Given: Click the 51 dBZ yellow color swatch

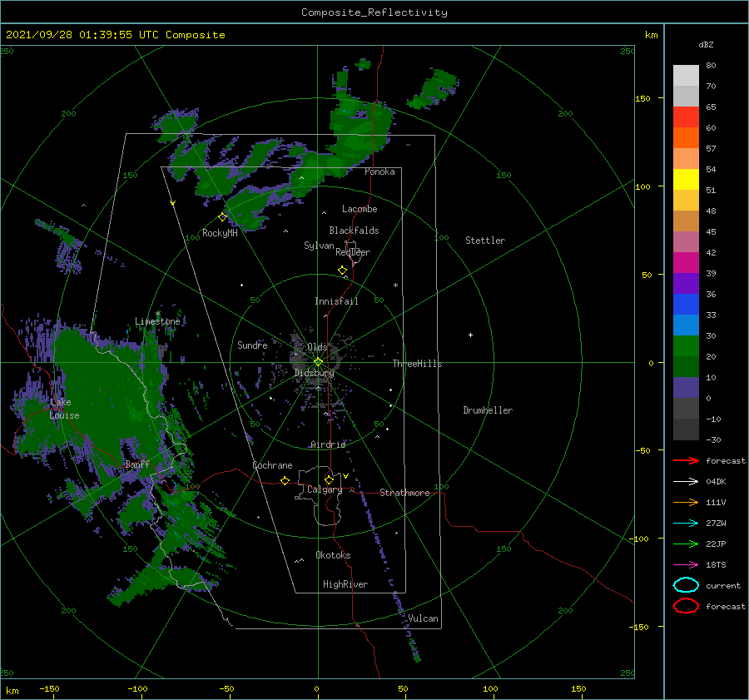Looking at the screenshot, I should click(686, 180).
